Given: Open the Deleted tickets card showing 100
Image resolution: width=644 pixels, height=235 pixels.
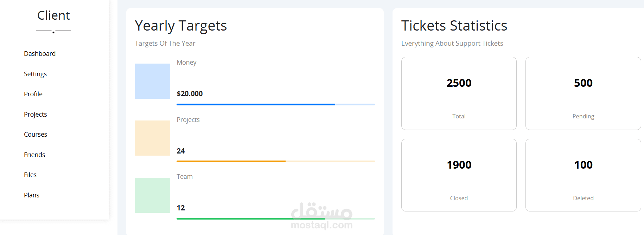Looking at the screenshot, I should [583, 175].
